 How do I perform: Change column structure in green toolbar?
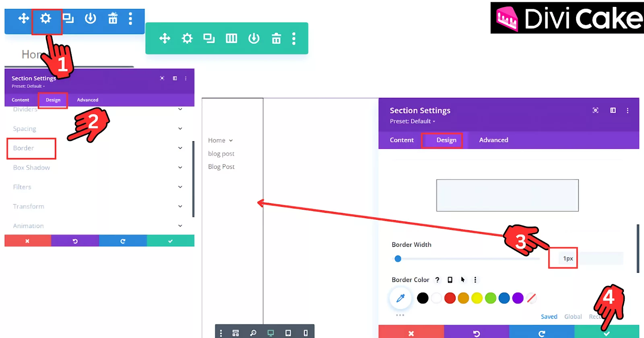point(231,39)
